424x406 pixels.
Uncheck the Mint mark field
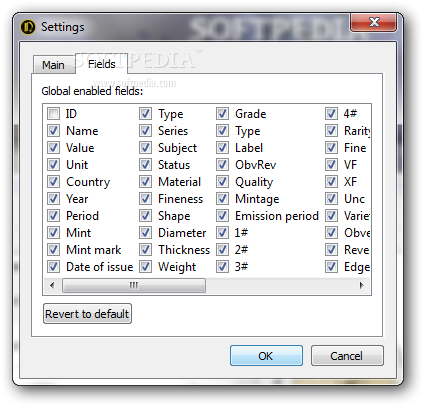coord(53,250)
